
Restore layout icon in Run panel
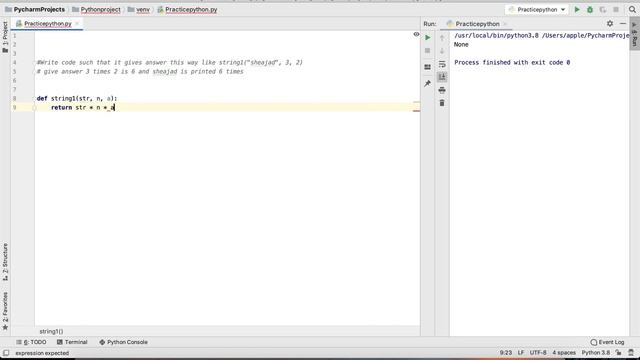pos(427,67)
